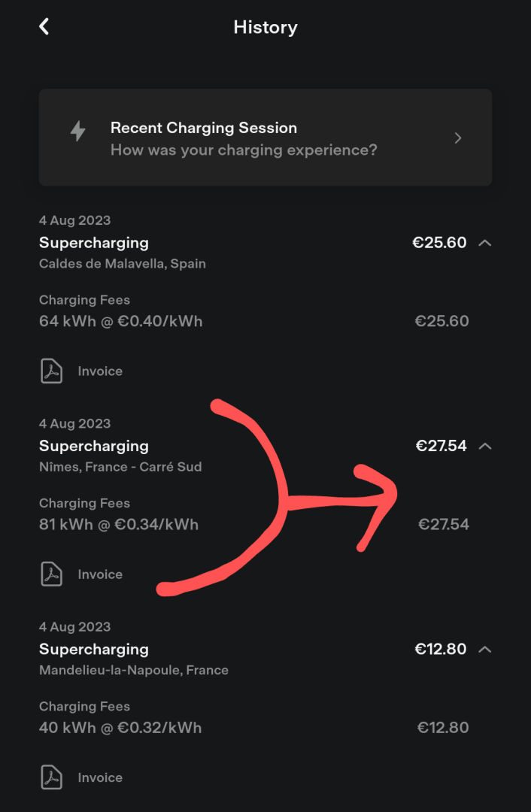Click the Invoice link for Mandelieu session
The height and width of the screenshot is (812, 531).
(x=100, y=777)
